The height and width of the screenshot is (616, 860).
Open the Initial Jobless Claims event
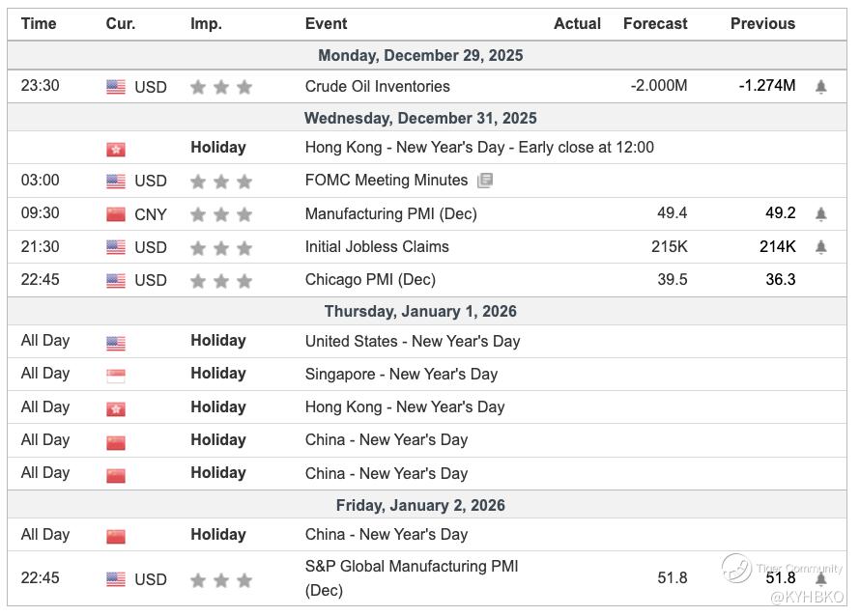[377, 247]
